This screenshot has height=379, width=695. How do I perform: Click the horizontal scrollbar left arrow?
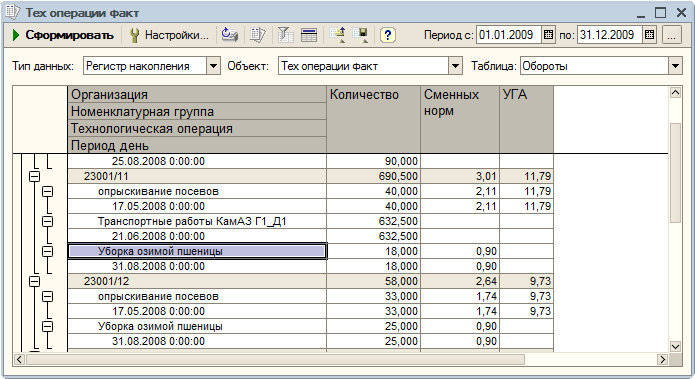pyautogui.click(x=19, y=359)
